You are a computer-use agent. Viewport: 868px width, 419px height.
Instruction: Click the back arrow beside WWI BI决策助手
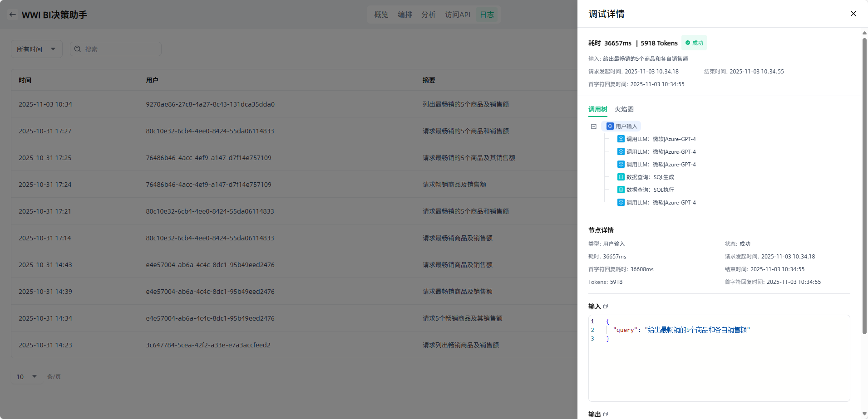point(13,15)
